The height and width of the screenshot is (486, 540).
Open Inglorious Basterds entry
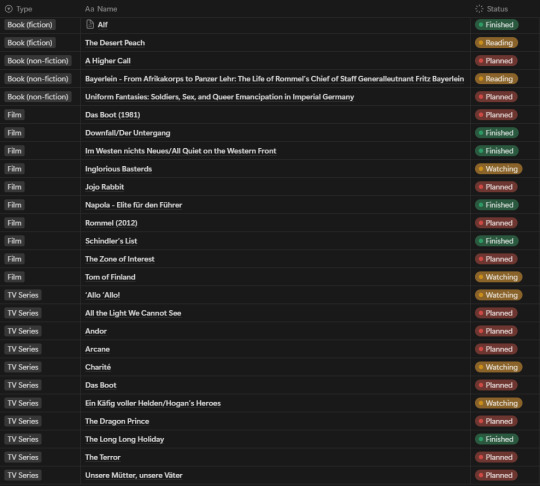tap(118, 169)
